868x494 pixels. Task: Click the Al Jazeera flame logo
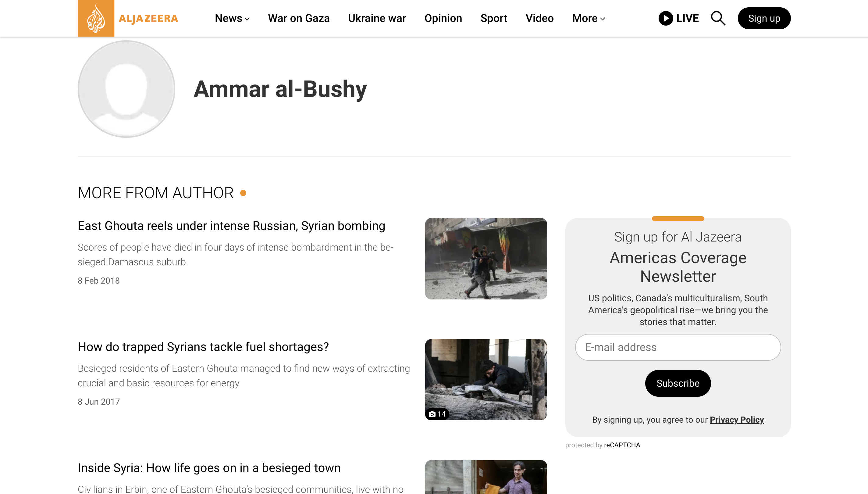(96, 18)
